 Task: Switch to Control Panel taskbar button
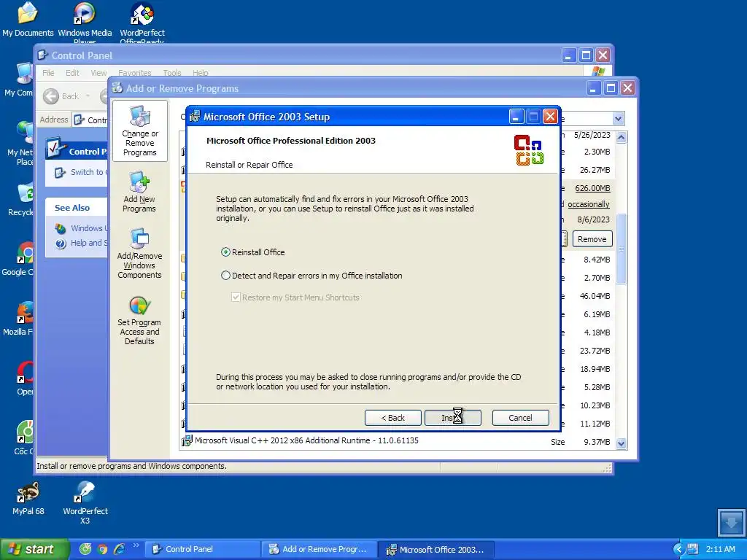(x=203, y=549)
